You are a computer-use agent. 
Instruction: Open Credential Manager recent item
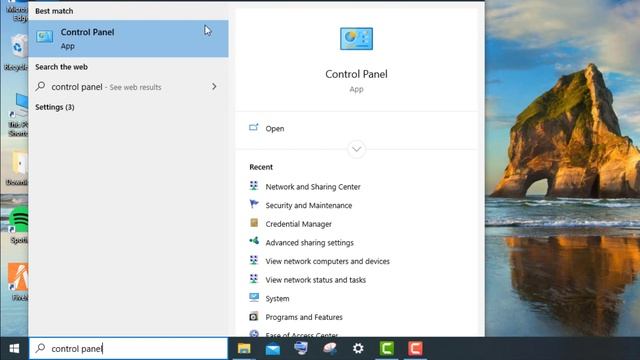(298, 224)
